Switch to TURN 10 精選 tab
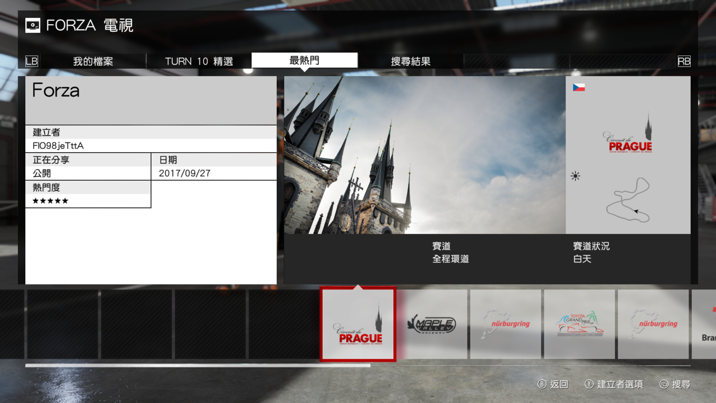The image size is (716, 403). [199, 61]
